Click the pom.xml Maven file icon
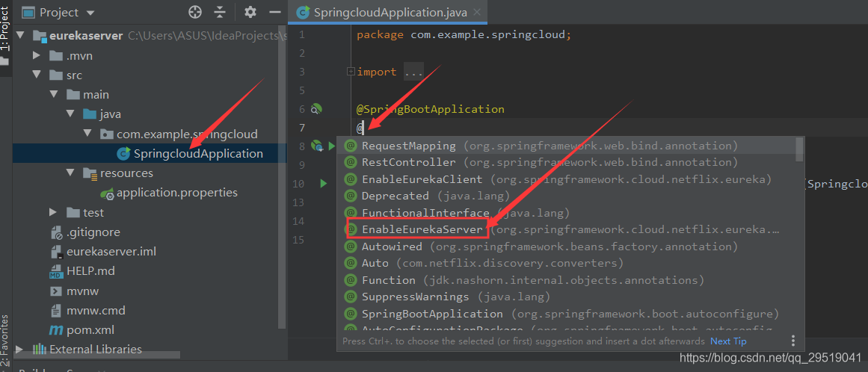The image size is (868, 372). [56, 329]
